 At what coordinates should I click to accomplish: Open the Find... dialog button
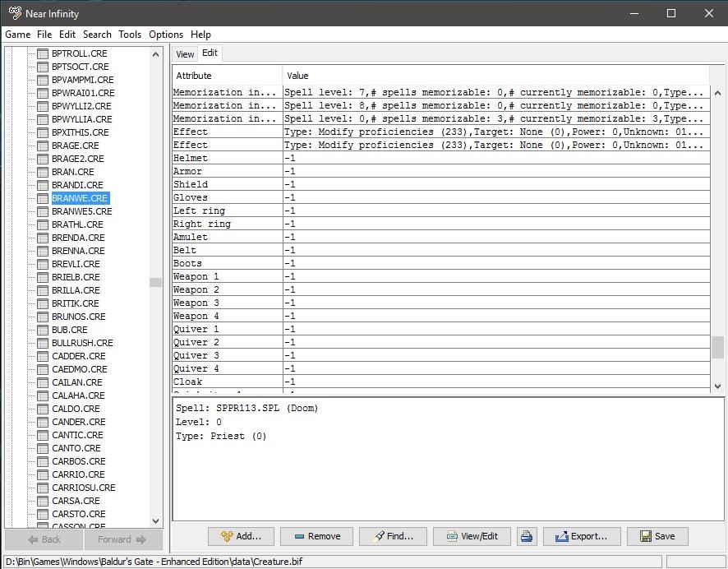click(393, 536)
